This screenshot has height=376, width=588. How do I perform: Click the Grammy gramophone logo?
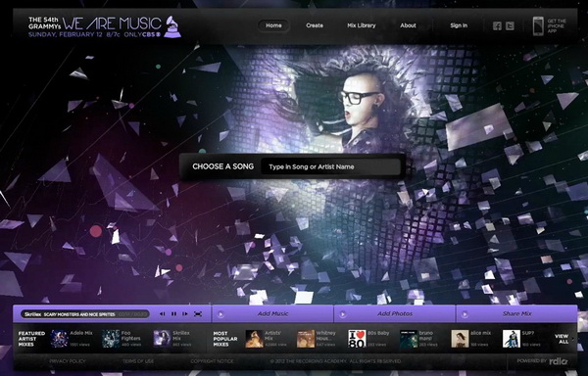(172, 27)
